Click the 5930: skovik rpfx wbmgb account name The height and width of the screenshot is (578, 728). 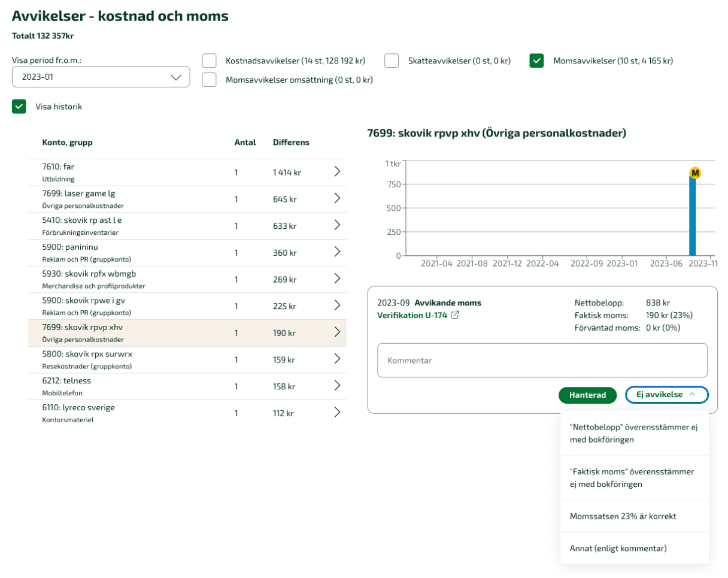tap(89, 273)
